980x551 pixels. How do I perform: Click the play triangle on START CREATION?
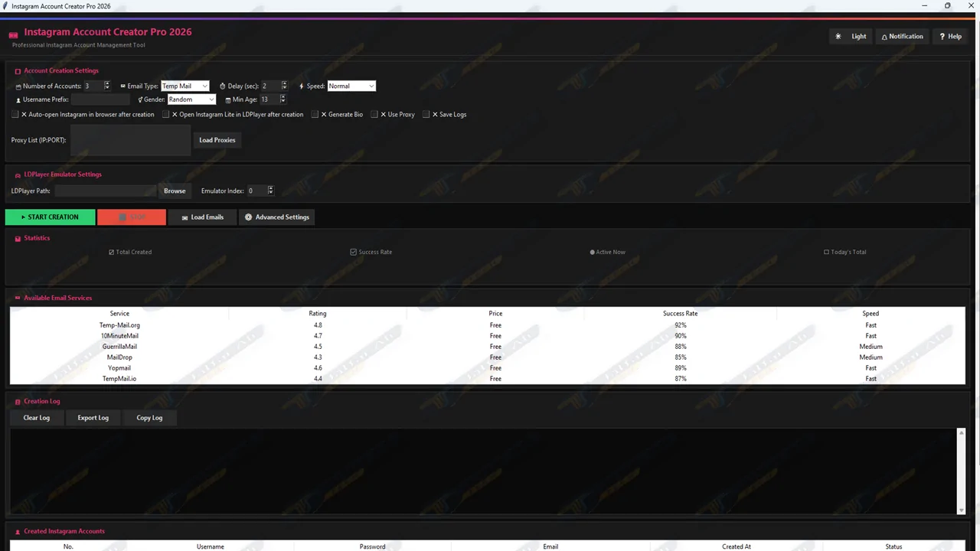[24, 217]
